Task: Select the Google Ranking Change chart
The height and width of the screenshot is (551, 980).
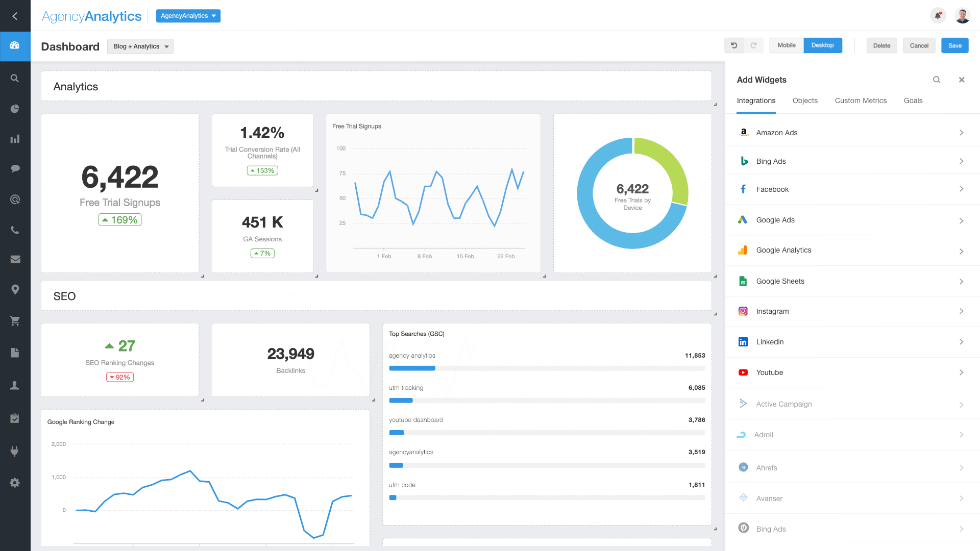Action: tap(205, 478)
